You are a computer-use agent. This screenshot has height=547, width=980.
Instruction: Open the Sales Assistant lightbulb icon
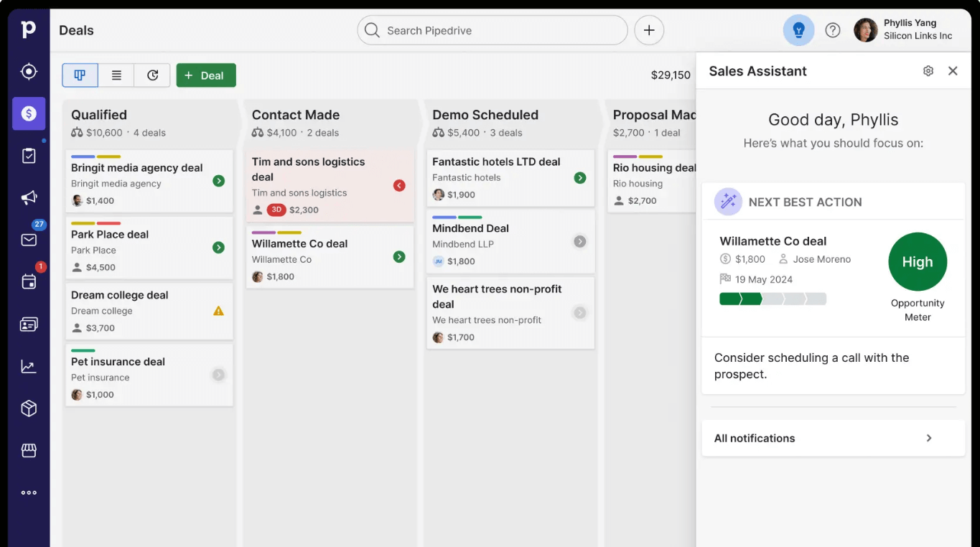[x=798, y=30]
